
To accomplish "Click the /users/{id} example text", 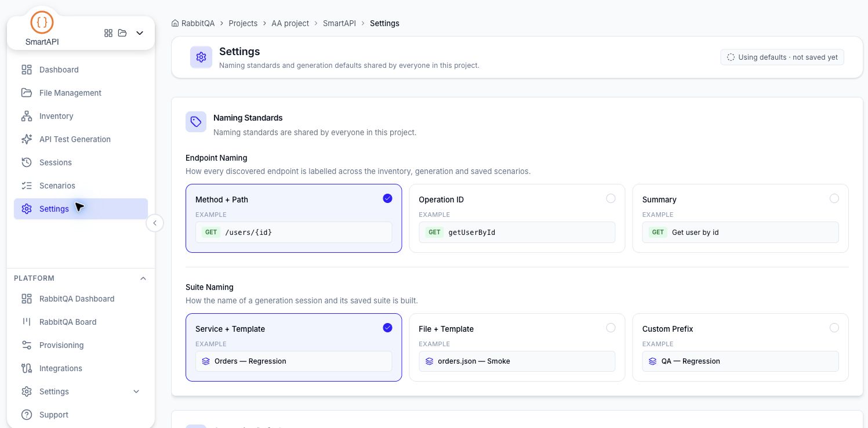I will pos(248,232).
